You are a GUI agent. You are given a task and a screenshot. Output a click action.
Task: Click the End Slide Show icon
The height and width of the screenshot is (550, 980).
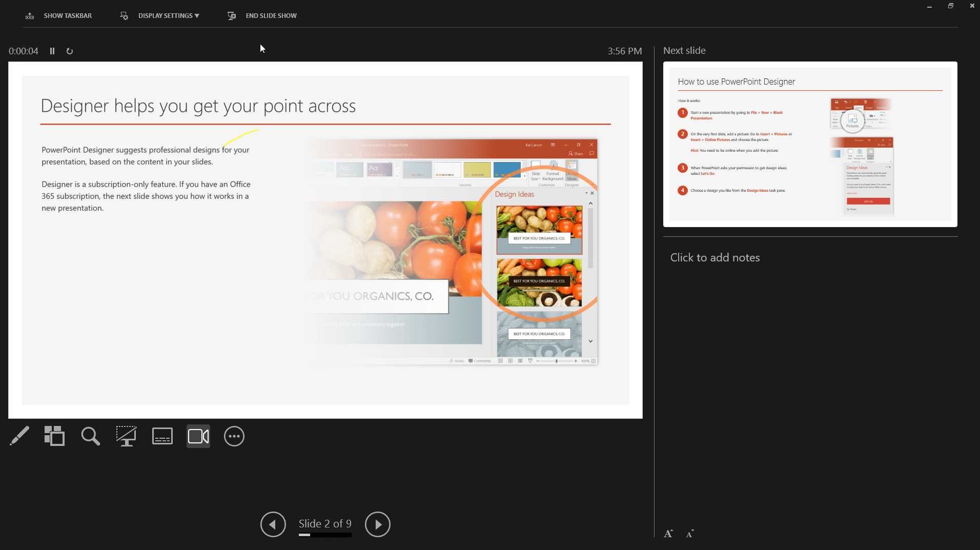pos(232,16)
